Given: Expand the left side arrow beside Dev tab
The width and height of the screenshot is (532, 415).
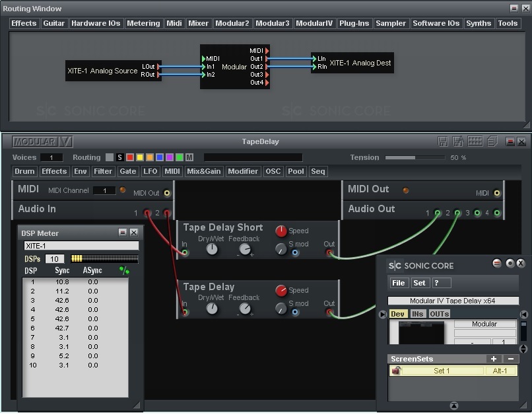Looking at the screenshot, I should point(382,315).
